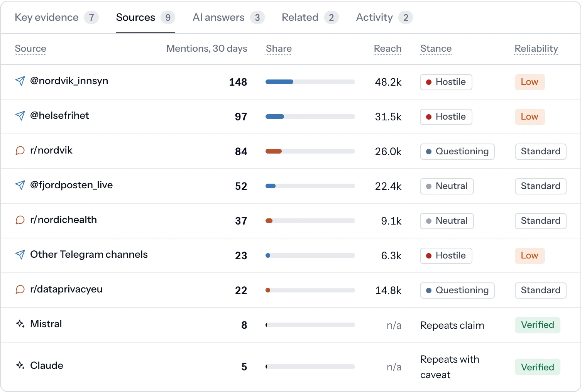
Task: Click the Telegram icon beside @fjordposten_live
Action: coord(20,185)
